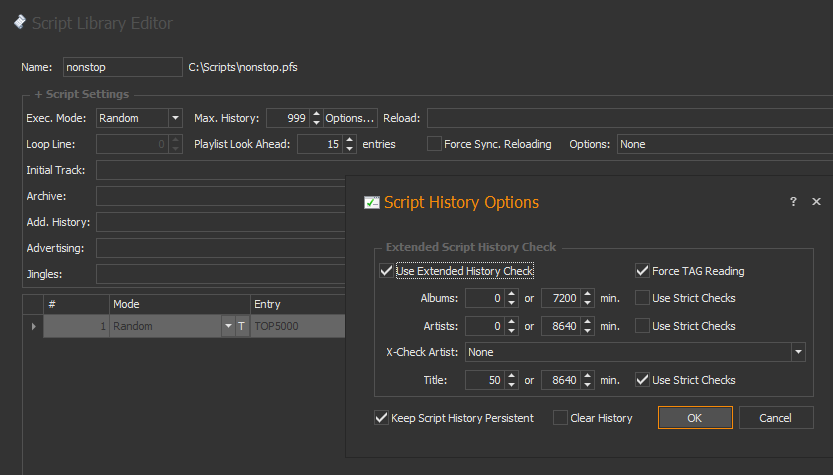Check the Clear History checkbox

tap(560, 418)
